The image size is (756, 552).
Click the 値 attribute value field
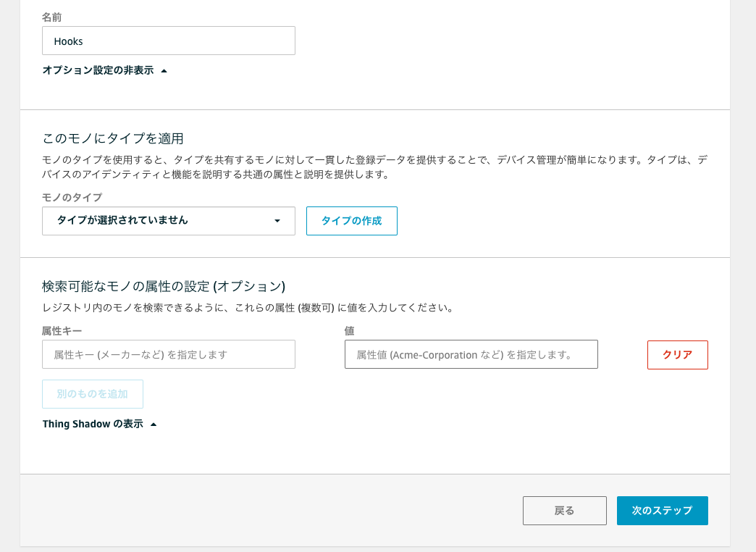point(471,354)
